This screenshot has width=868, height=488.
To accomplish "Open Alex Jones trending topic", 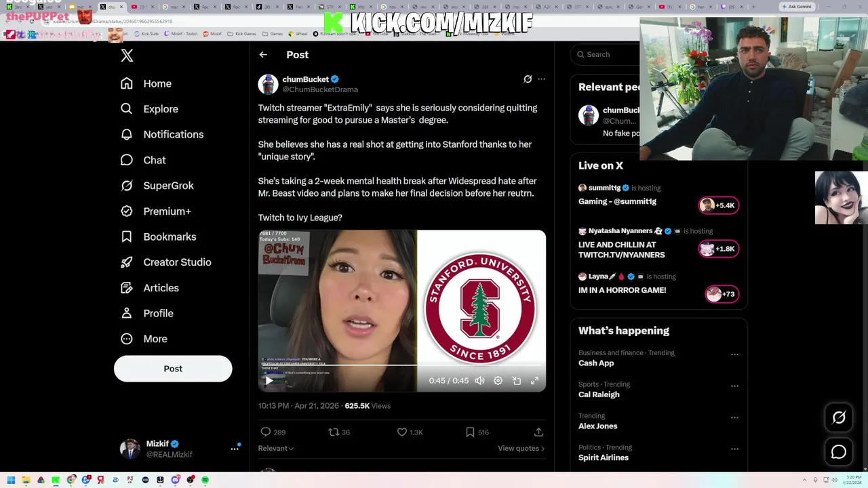I will [x=597, y=426].
